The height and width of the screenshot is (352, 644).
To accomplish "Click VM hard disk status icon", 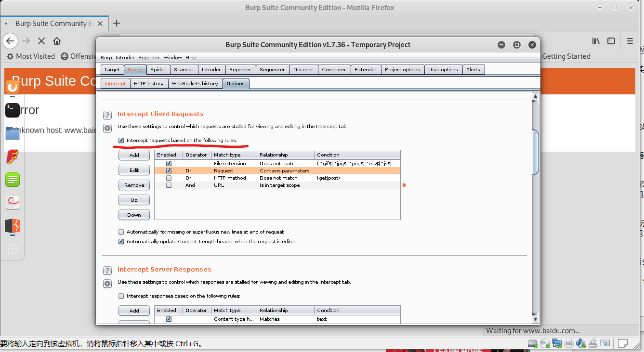I will [x=533, y=343].
